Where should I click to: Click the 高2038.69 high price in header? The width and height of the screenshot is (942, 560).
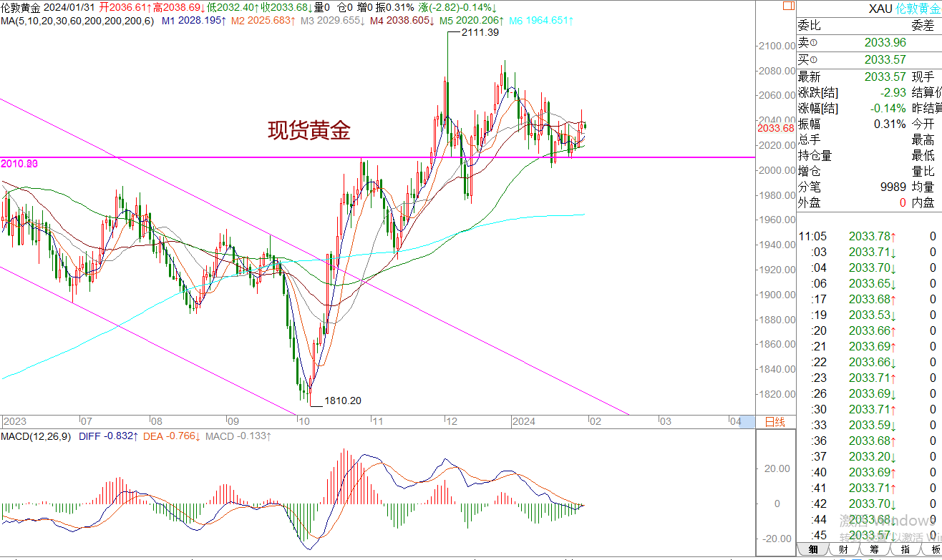[x=179, y=7]
